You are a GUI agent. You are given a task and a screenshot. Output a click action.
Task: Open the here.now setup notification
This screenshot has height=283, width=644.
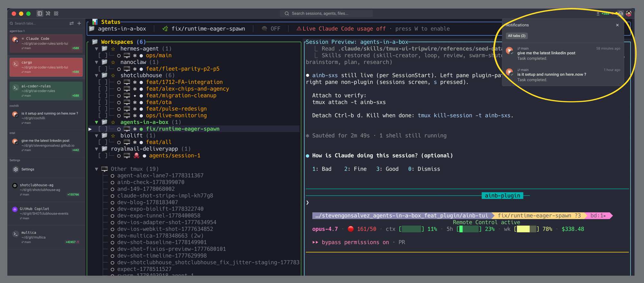coord(563,75)
